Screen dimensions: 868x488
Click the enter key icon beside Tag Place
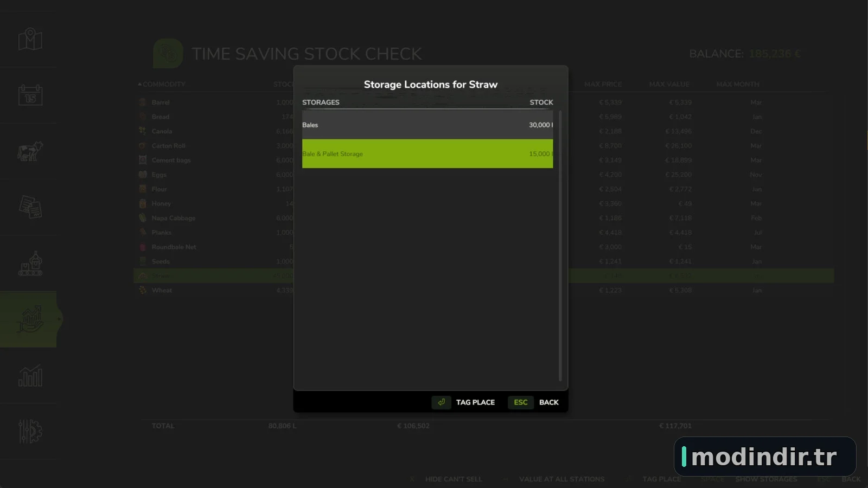tap(442, 402)
